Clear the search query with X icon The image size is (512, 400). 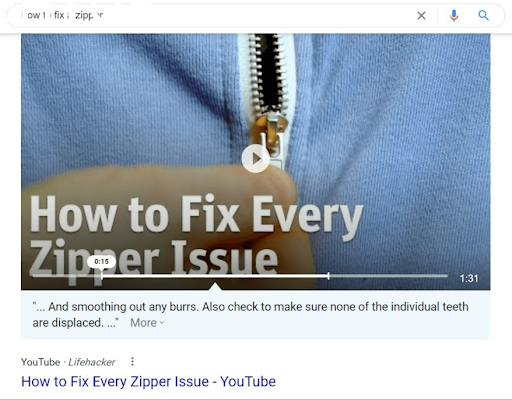421,15
